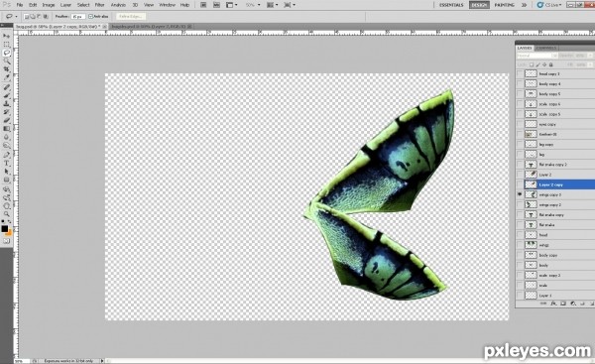Show the body copy 4 layer
Viewport: 595px width, 364px height.
click(520, 83)
